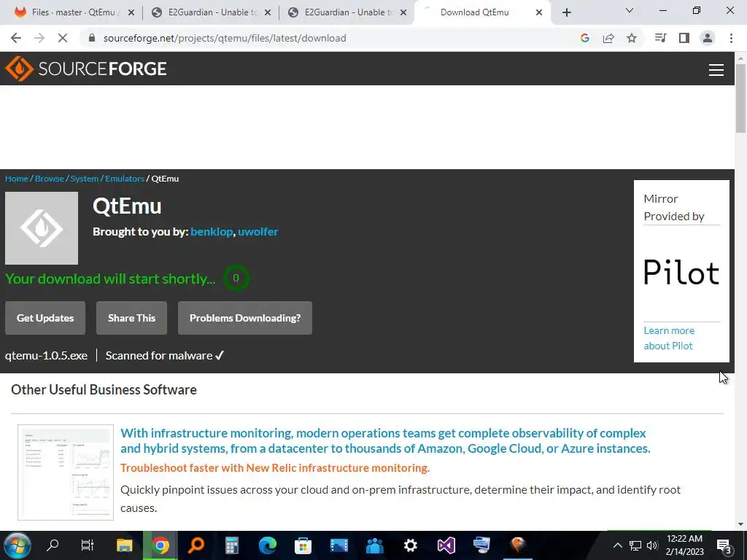Open the notification center icon
The width and height of the screenshot is (747, 560).
click(724, 546)
